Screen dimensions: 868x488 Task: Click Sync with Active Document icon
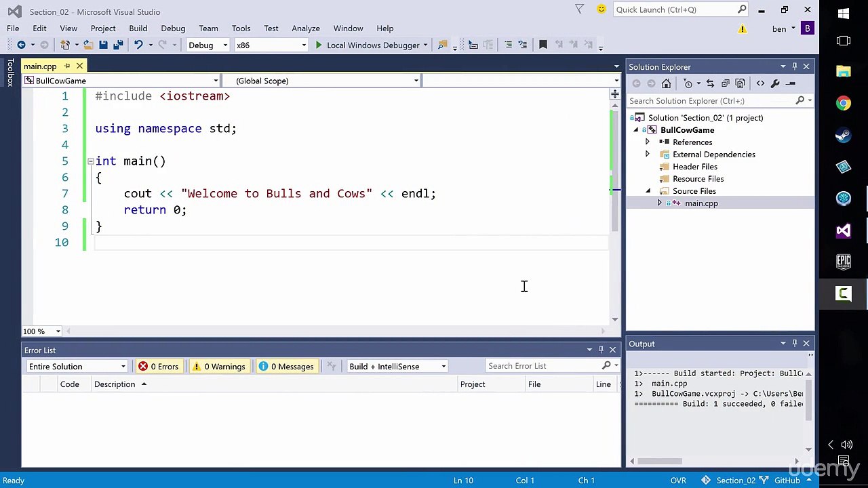(x=710, y=83)
